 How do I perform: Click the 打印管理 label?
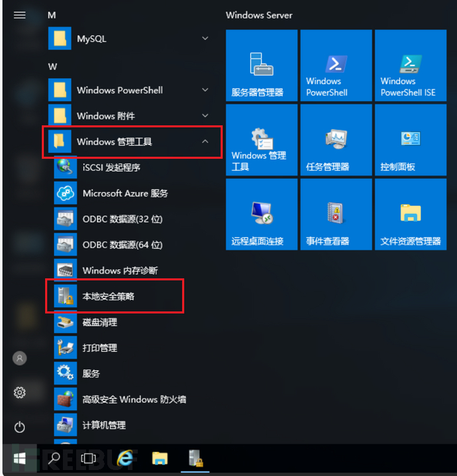100,348
